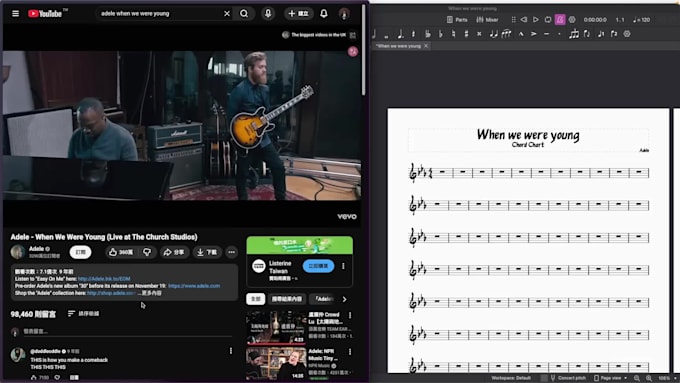This screenshot has height=383, width=680.
Task: Add a tie between notes
Action: click(494, 34)
